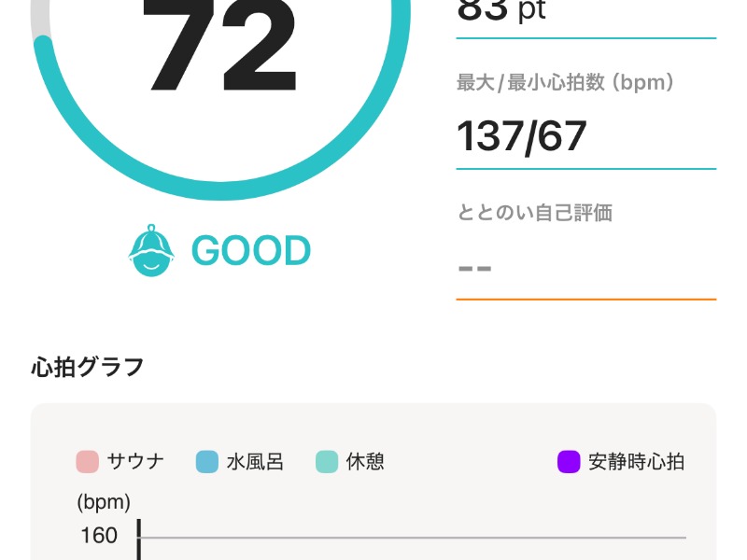Image resolution: width=747 pixels, height=560 pixels.
Task: Click the large score number 72
Action: [x=220, y=47]
